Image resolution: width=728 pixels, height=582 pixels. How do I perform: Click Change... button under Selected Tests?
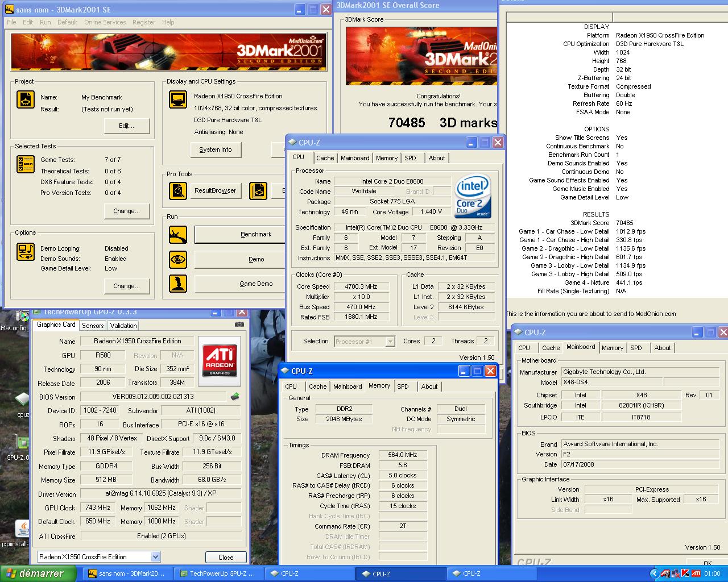(127, 211)
